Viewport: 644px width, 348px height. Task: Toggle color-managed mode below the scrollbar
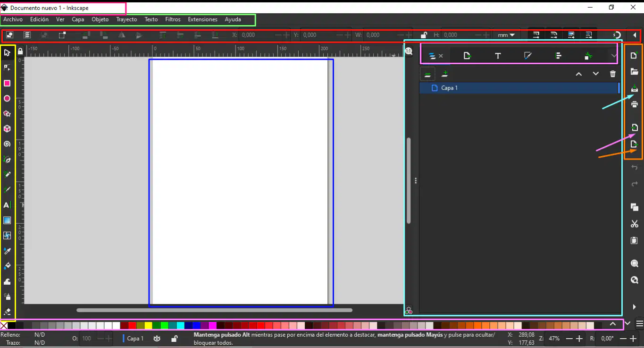point(409,311)
